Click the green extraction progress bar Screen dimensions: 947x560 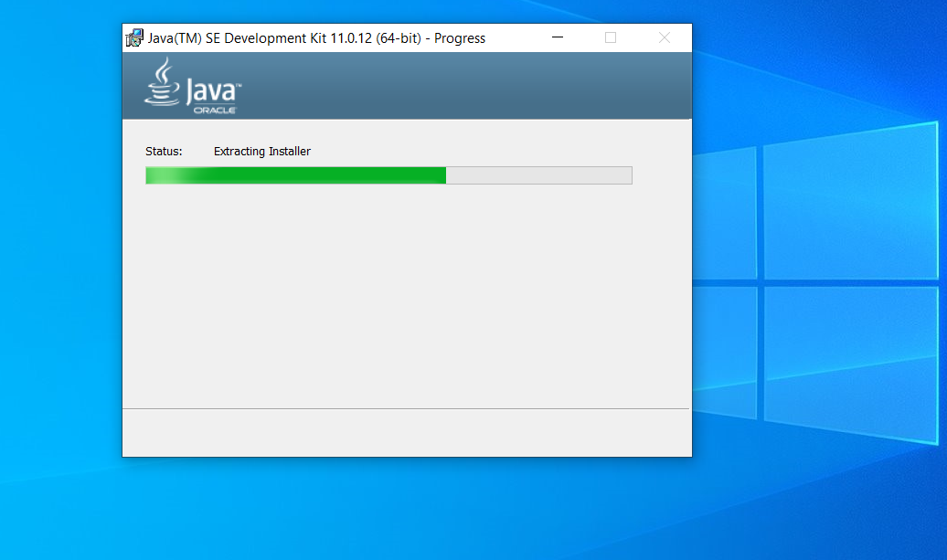click(x=389, y=175)
